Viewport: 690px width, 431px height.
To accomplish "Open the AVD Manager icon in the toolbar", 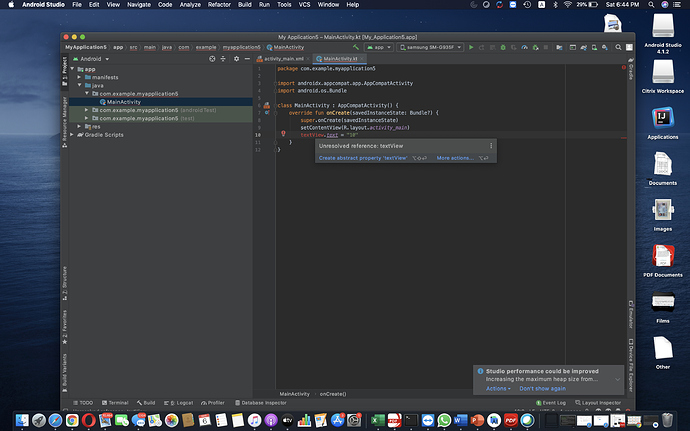I will [x=594, y=47].
